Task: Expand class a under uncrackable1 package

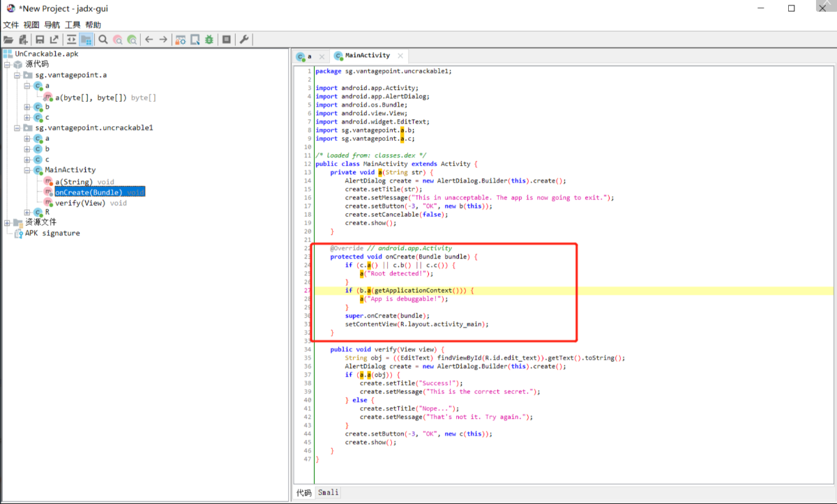Action: click(27, 138)
